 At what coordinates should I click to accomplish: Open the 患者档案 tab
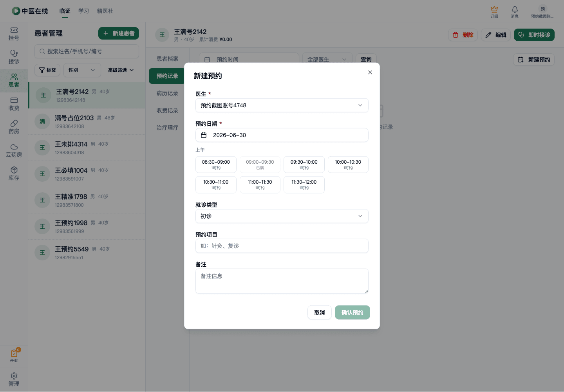coord(167,59)
